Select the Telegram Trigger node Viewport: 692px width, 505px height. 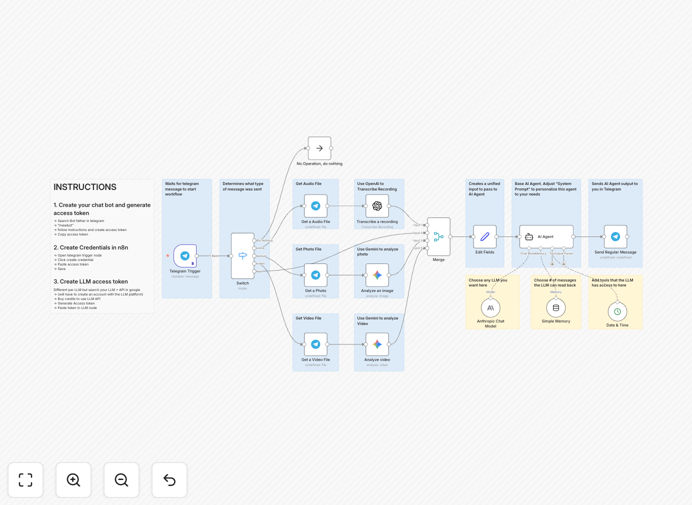(185, 256)
